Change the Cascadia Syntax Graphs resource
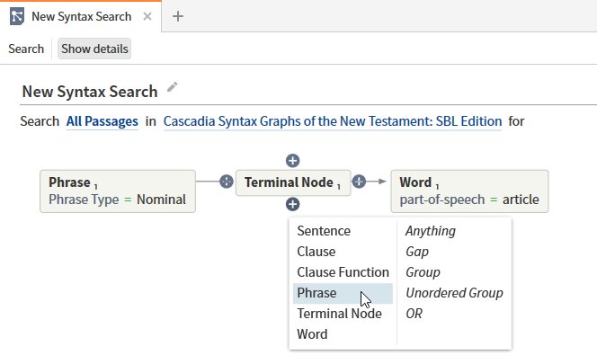The image size is (597, 364). (333, 121)
